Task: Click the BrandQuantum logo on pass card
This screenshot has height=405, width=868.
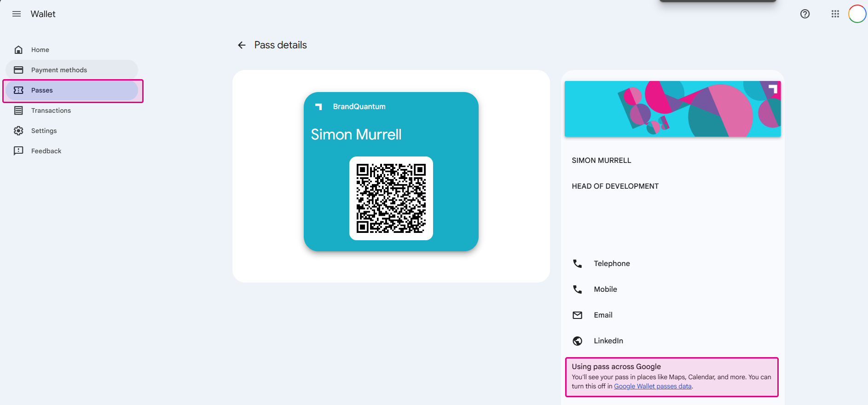Action: coord(318,107)
